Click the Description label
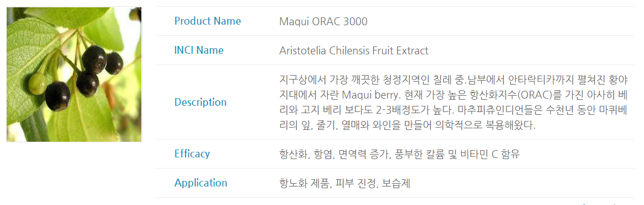The image size is (644, 205). (x=200, y=102)
